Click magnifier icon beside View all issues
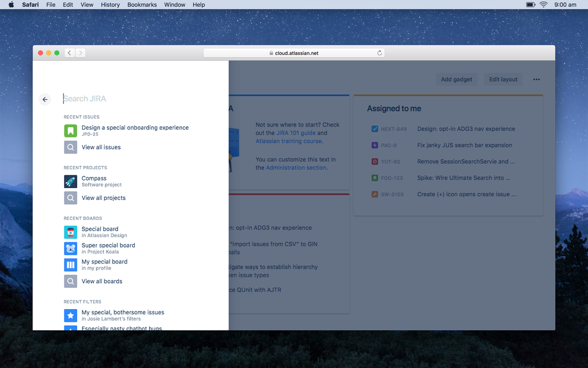 (x=71, y=147)
